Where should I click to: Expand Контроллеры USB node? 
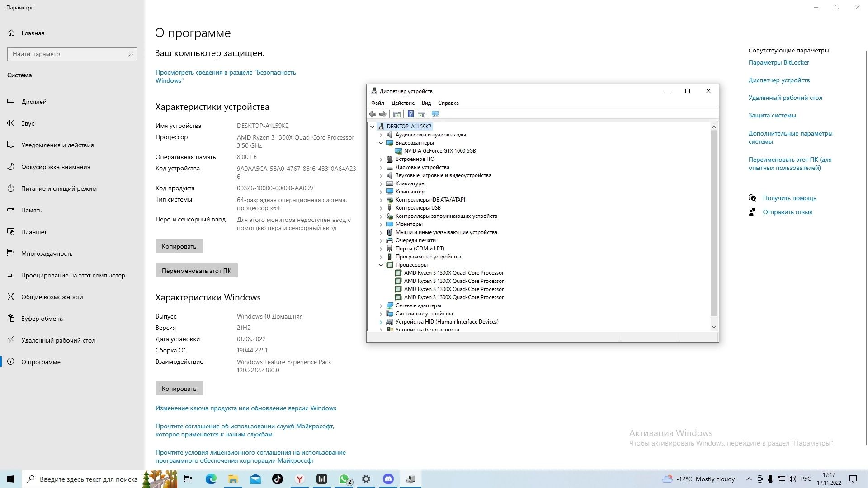pos(381,208)
